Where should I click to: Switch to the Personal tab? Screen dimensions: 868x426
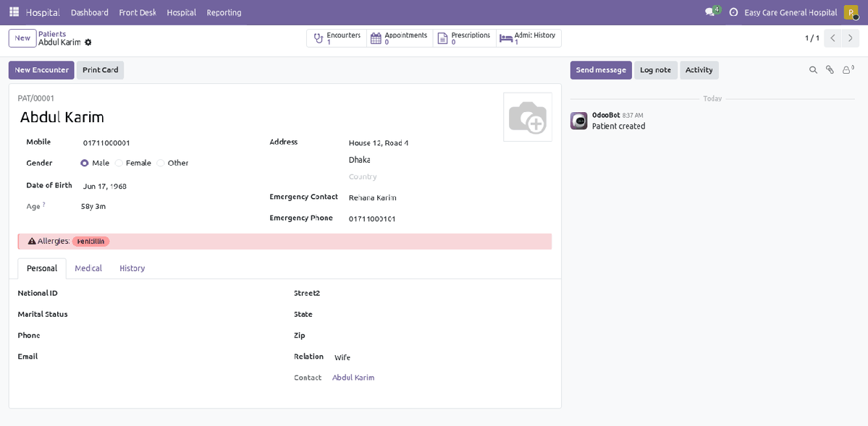(42, 268)
